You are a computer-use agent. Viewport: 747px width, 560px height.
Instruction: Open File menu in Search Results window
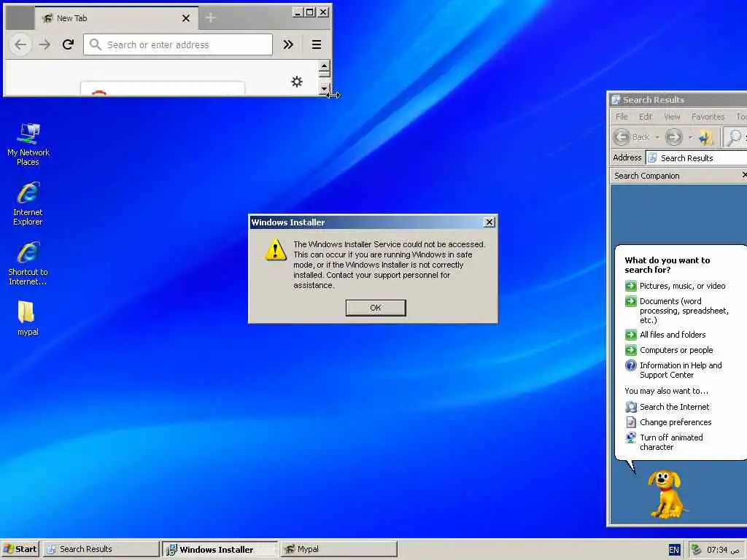tap(622, 117)
